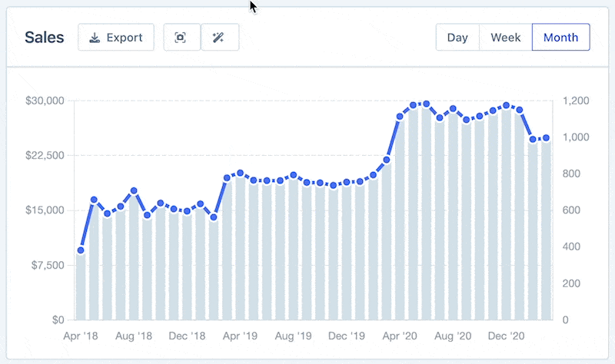Select the data point above Dec '18
615x364 pixels.
click(x=187, y=211)
